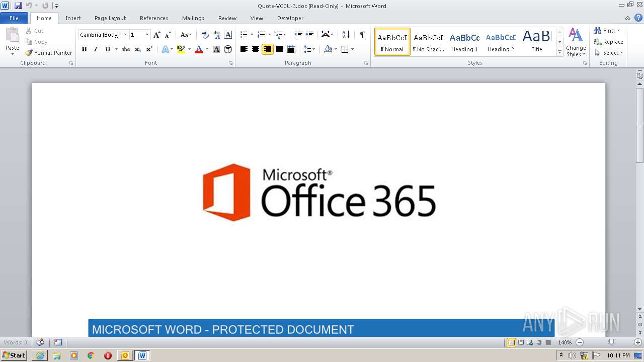Image resolution: width=644 pixels, height=362 pixels.
Task: Click Clear Formatting icon
Action: 204,35
